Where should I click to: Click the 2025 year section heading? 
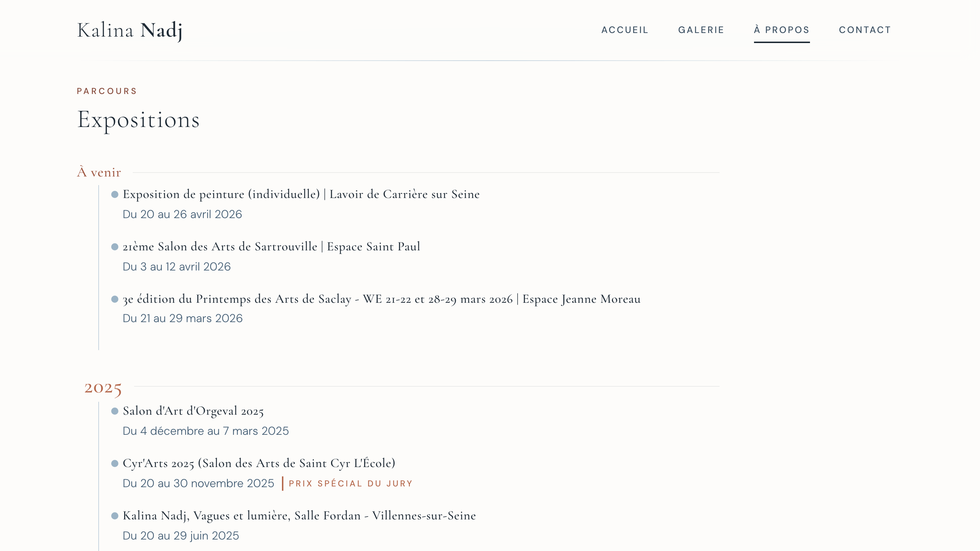[x=103, y=387]
